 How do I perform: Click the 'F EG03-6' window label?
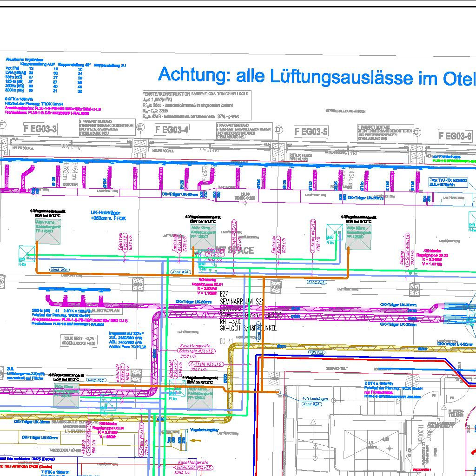pyautogui.click(x=456, y=135)
